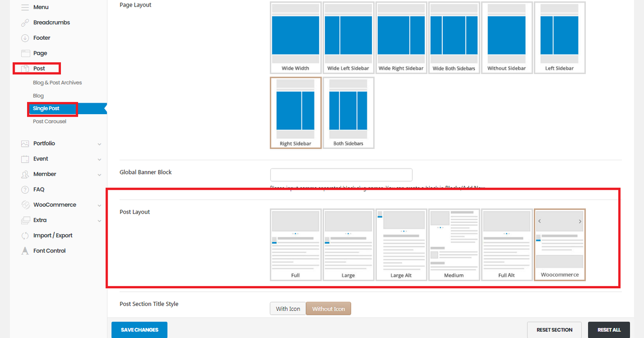Viewport: 644px width, 338px height.
Task: Expand the Event section chevron
Action: (x=99, y=159)
